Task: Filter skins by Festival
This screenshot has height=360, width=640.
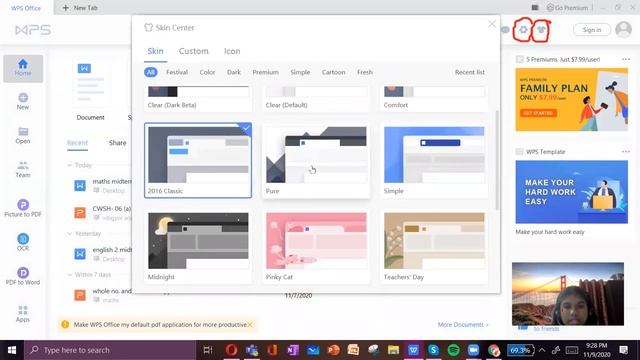Action: click(177, 72)
